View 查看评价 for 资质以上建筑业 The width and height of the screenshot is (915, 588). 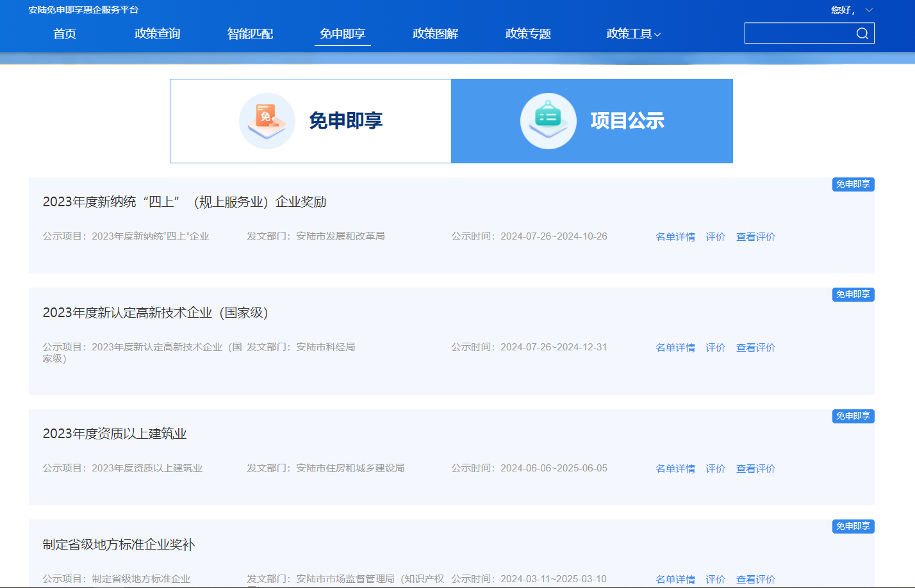pyautogui.click(x=755, y=469)
